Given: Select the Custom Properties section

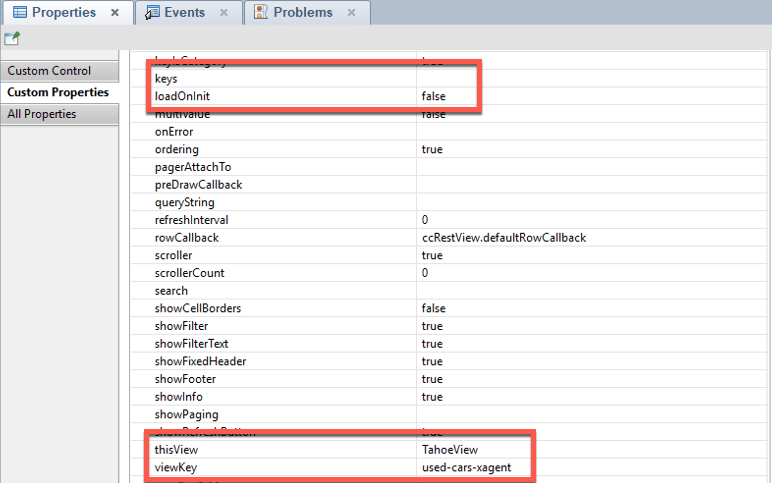Looking at the screenshot, I should coord(58,92).
